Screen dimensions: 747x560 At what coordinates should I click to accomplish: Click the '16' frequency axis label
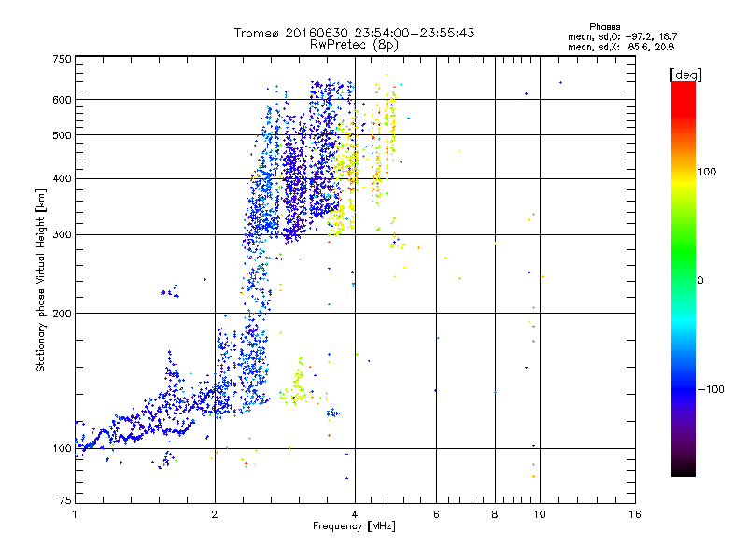[x=635, y=514]
